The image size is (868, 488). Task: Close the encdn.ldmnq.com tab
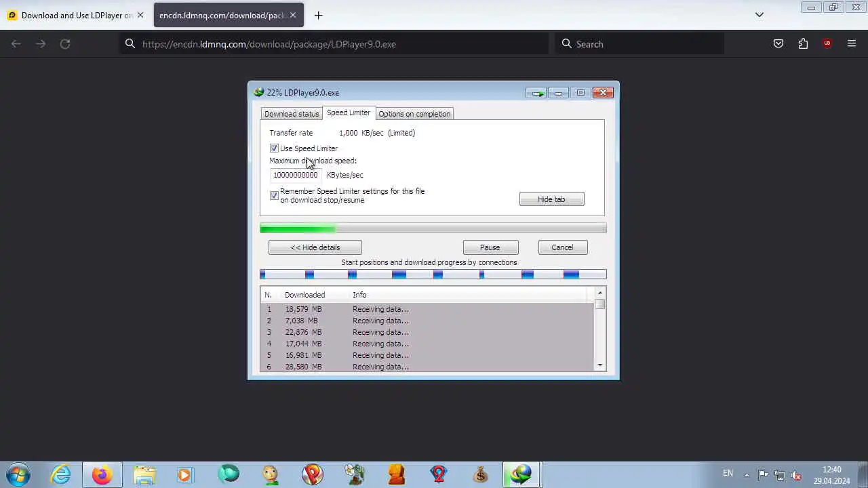click(x=293, y=15)
